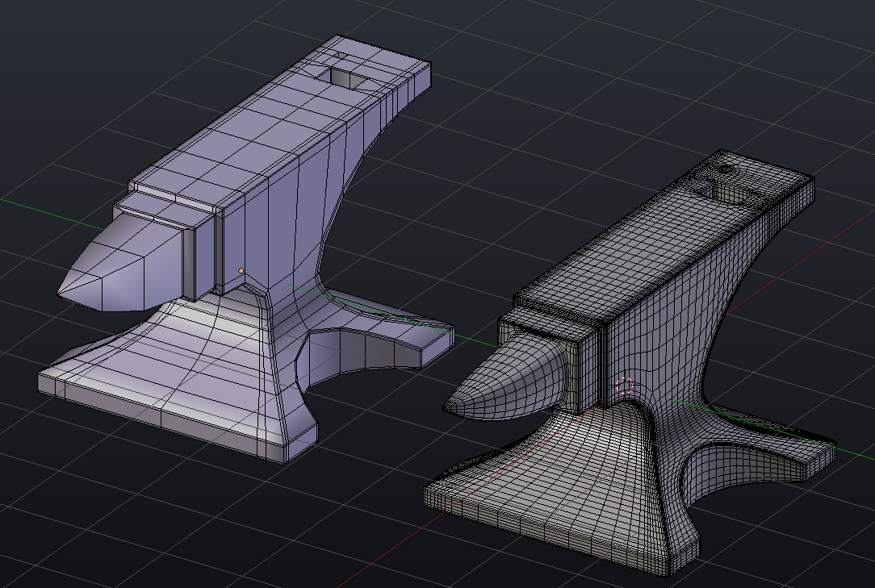Click the red-white 3D cursor circle
875x588 pixels.
point(625,386)
